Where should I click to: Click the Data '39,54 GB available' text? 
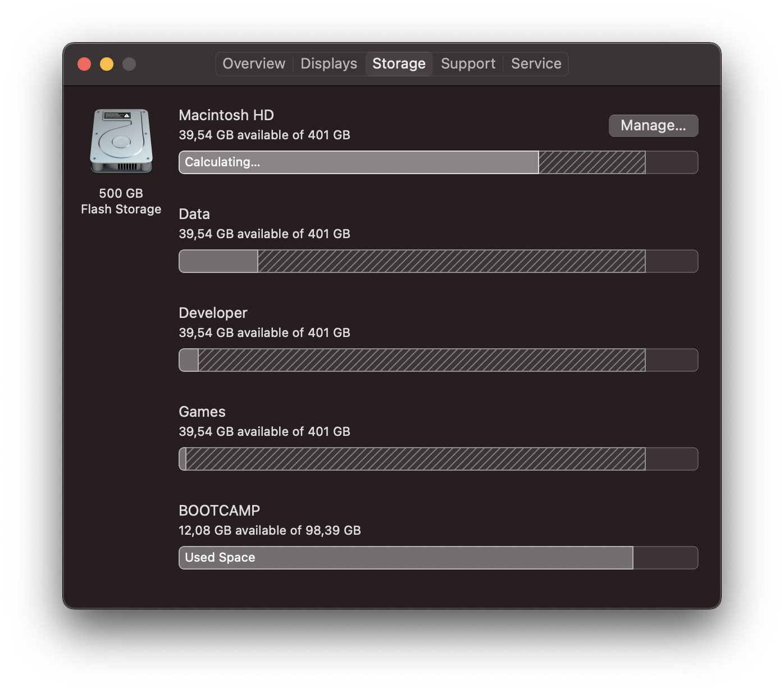click(x=265, y=234)
